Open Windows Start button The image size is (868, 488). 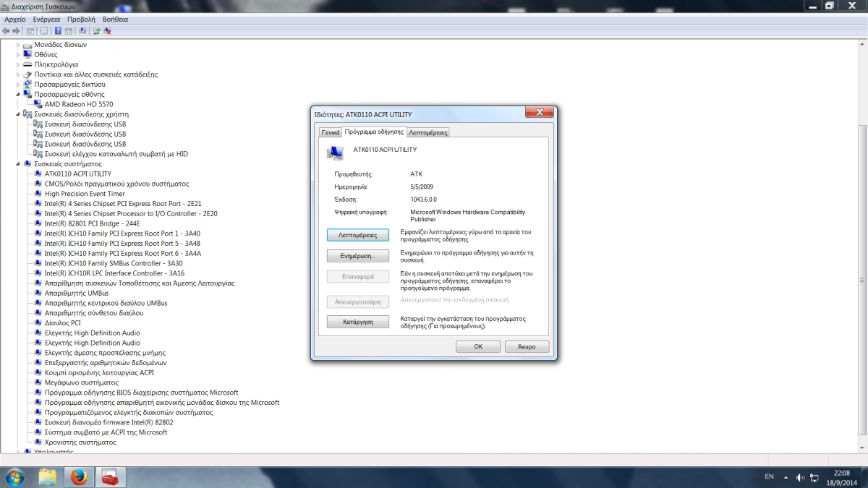[x=14, y=477]
